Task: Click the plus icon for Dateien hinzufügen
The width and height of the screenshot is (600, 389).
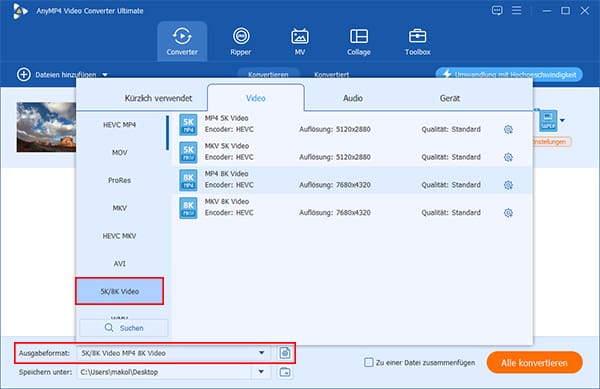Action: click(x=24, y=75)
